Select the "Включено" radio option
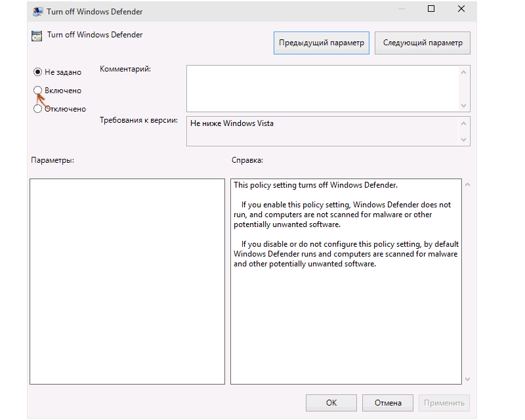The height and width of the screenshot is (420, 525). (37, 90)
